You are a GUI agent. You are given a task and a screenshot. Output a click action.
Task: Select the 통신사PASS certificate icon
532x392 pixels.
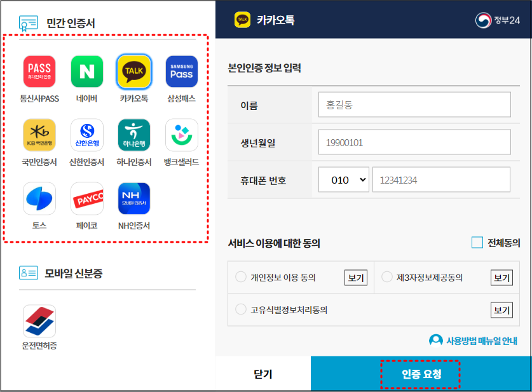coord(39,72)
